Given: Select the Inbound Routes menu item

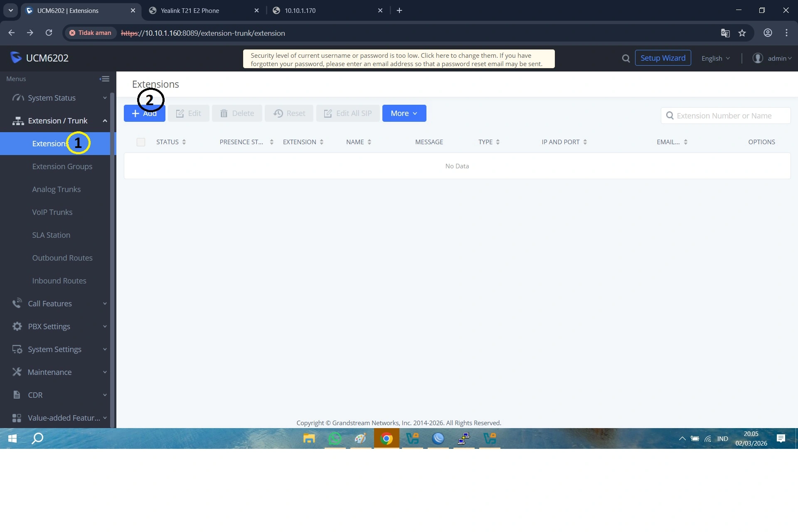Looking at the screenshot, I should pos(59,281).
